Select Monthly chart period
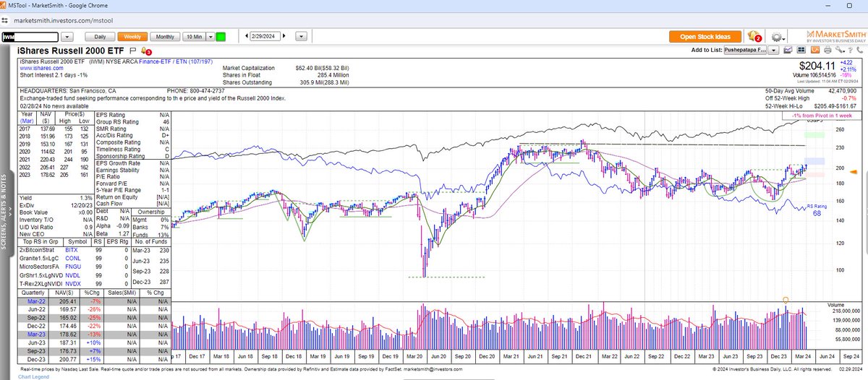The image size is (868, 380). (165, 36)
